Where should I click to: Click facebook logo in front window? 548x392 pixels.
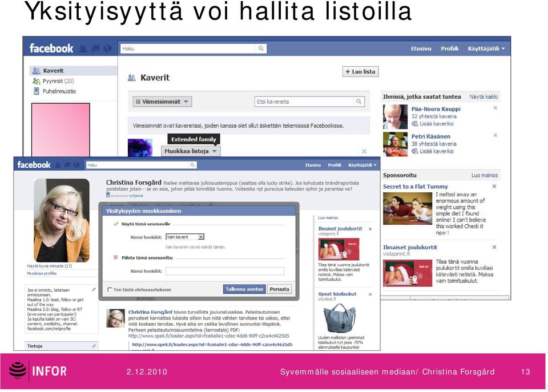(34, 165)
